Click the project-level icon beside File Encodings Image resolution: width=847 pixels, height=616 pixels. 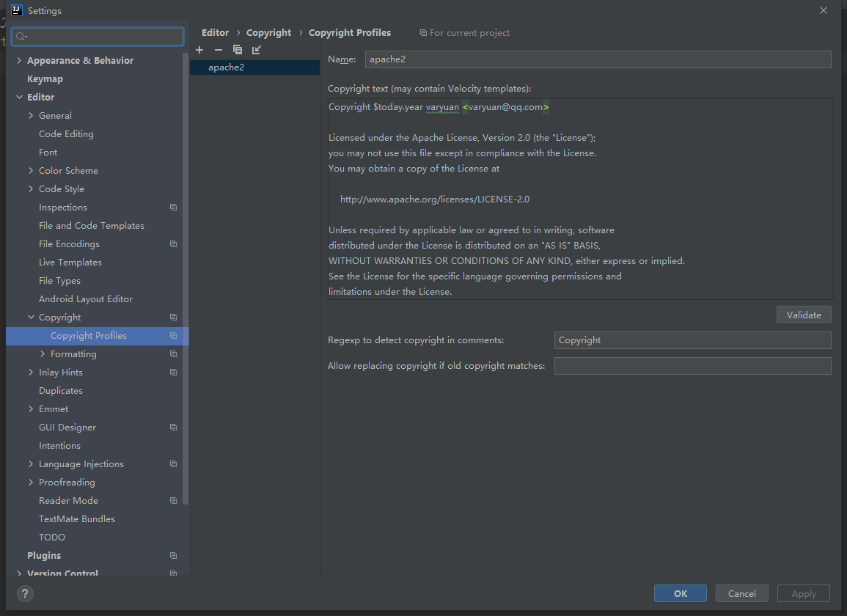[173, 244]
